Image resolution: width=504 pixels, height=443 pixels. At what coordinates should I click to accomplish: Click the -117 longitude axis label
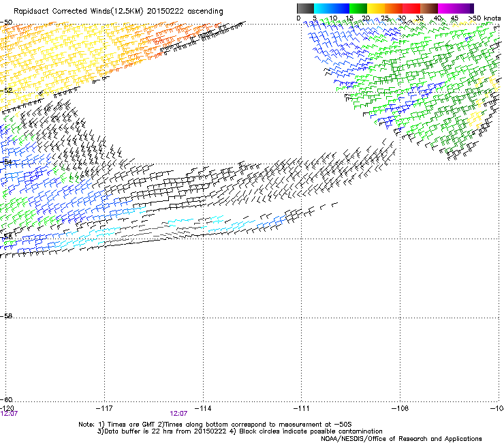(x=104, y=408)
